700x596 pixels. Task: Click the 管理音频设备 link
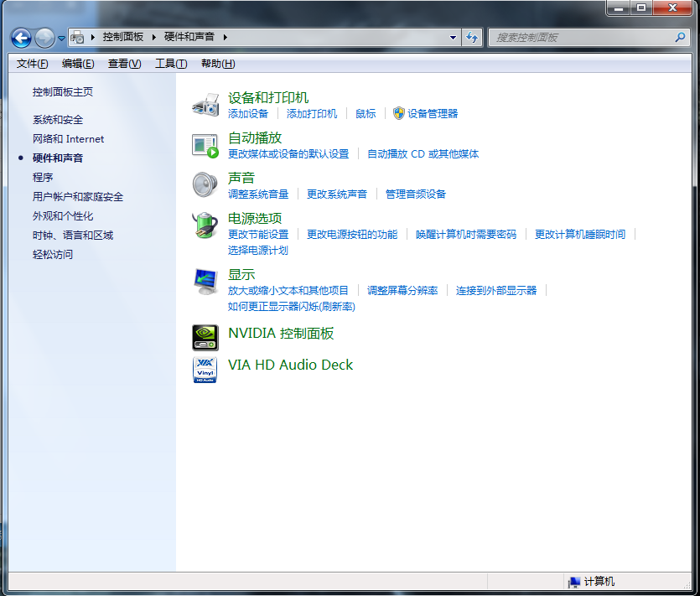point(416,194)
